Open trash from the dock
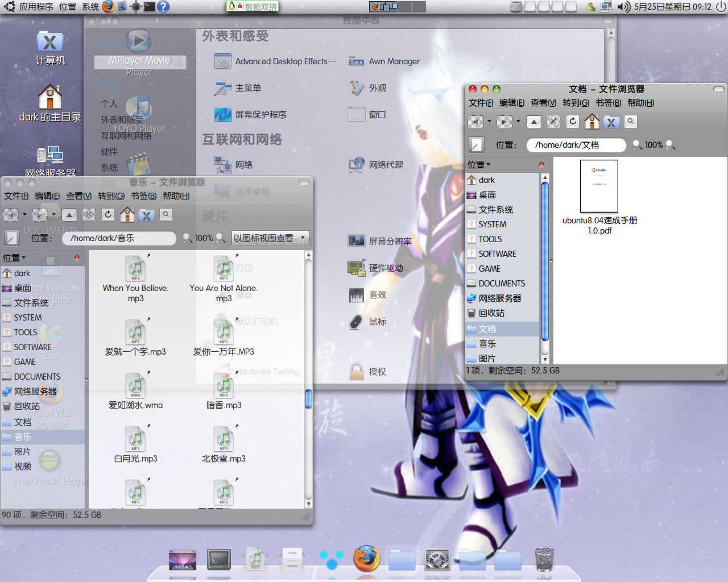This screenshot has height=582, width=728. coord(544,559)
